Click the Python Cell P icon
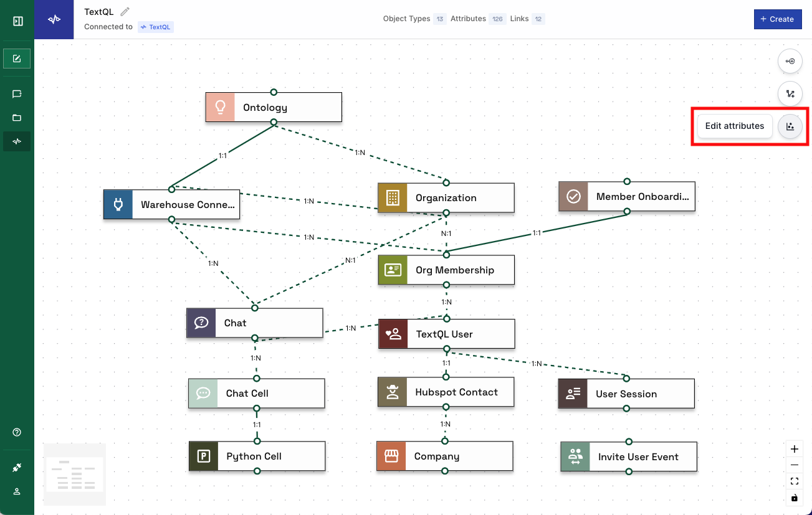The image size is (812, 515). pyautogui.click(x=204, y=456)
